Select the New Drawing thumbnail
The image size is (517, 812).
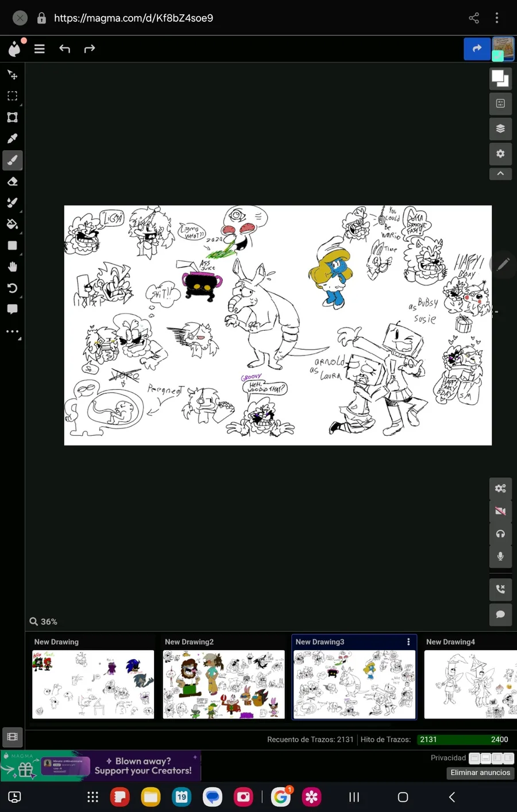pos(93,684)
